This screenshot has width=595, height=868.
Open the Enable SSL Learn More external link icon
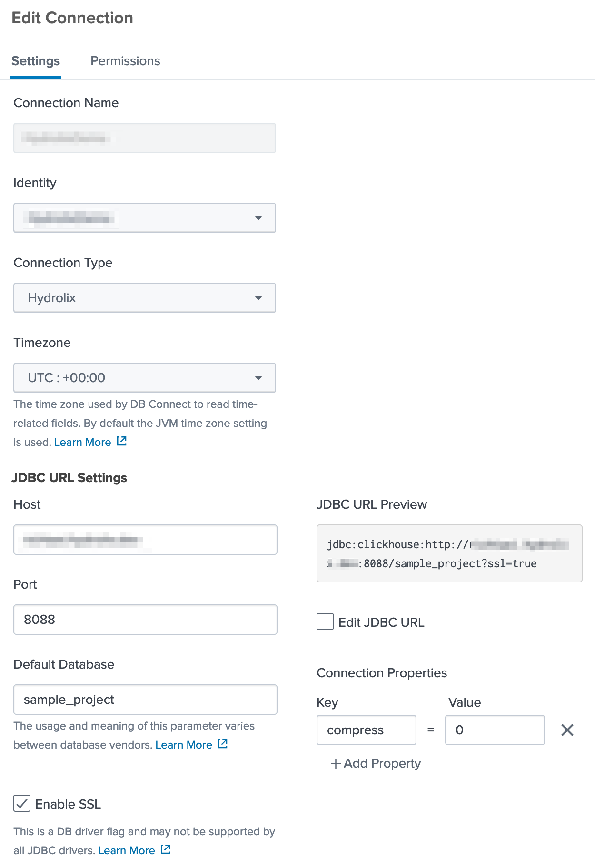[165, 850]
